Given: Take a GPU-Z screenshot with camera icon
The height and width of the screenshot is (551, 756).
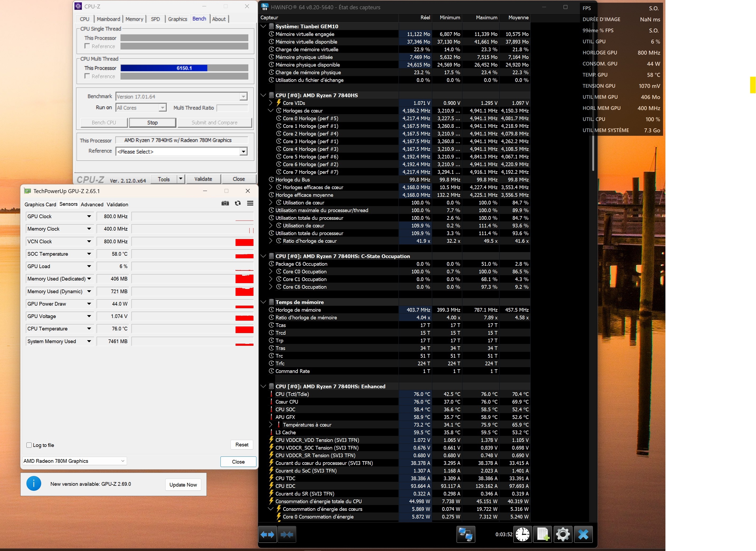Looking at the screenshot, I should 225,203.
